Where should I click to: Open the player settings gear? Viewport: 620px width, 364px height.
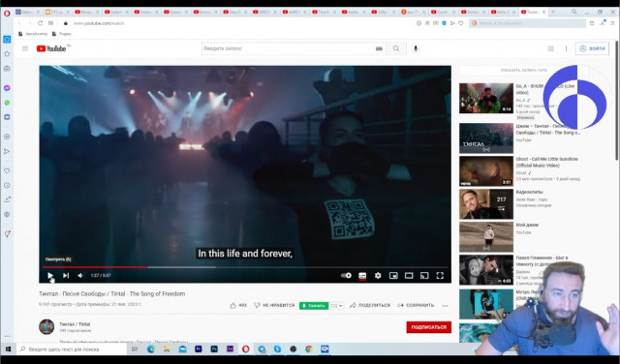point(378,276)
